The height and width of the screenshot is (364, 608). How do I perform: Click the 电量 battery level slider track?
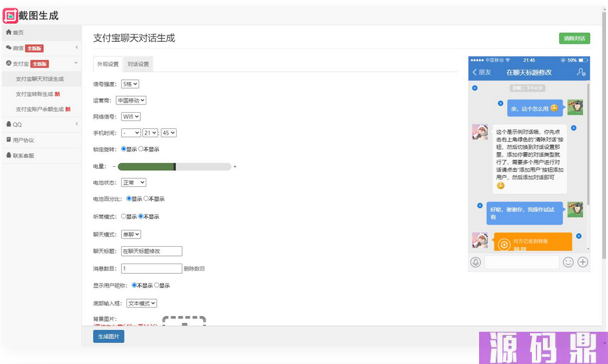175,167
